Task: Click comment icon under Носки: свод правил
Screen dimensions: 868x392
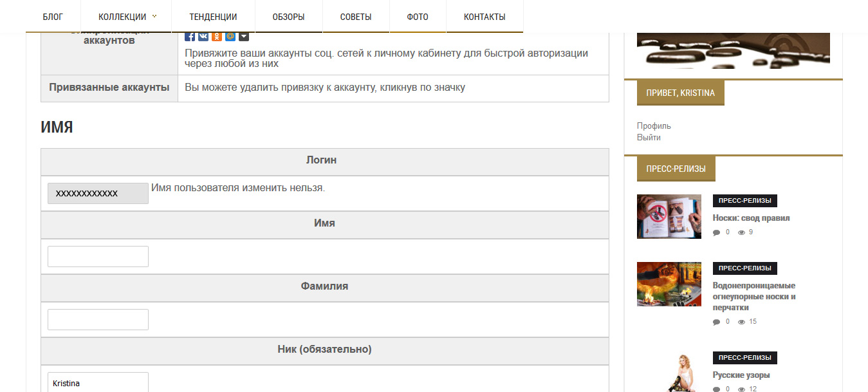Action: click(x=717, y=233)
